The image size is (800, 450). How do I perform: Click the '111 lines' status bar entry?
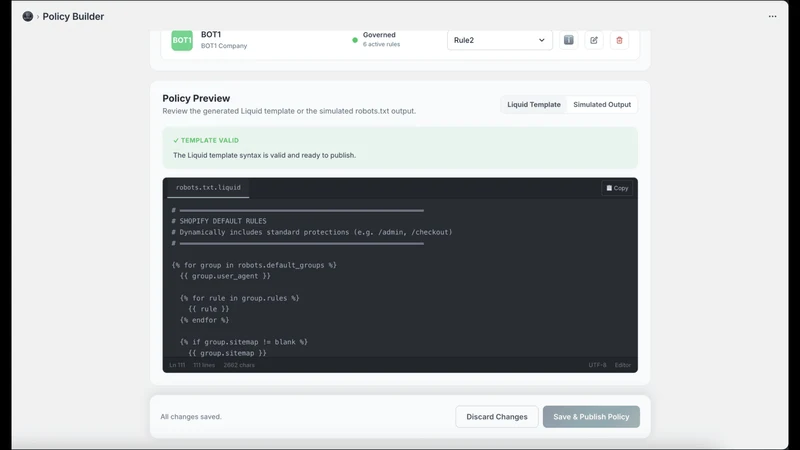click(204, 365)
